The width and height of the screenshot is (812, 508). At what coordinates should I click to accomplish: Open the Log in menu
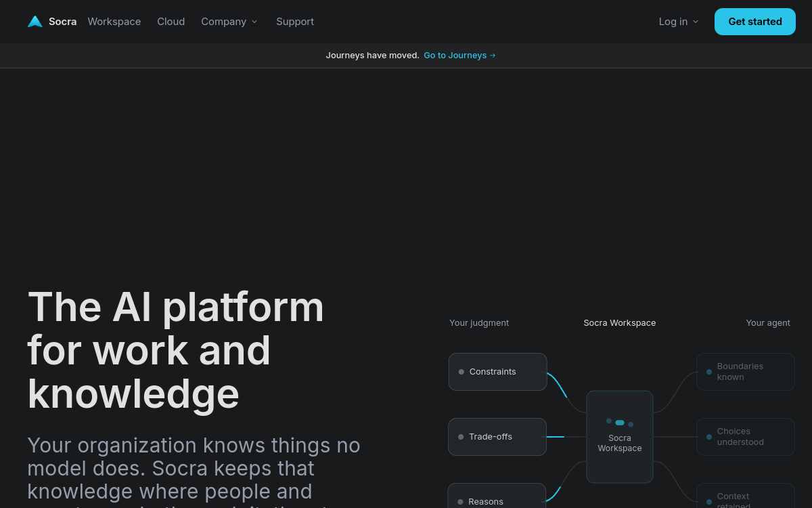point(679,22)
